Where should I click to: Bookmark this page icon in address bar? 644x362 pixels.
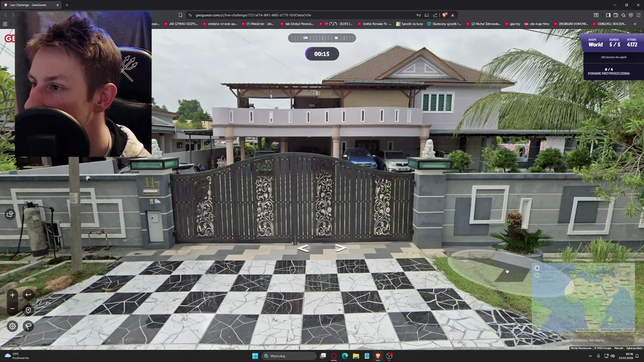181,15
